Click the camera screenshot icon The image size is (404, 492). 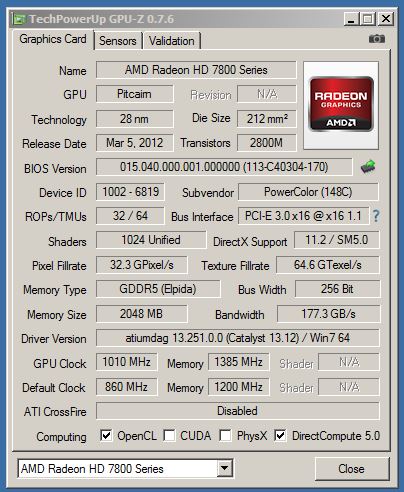(x=377, y=39)
